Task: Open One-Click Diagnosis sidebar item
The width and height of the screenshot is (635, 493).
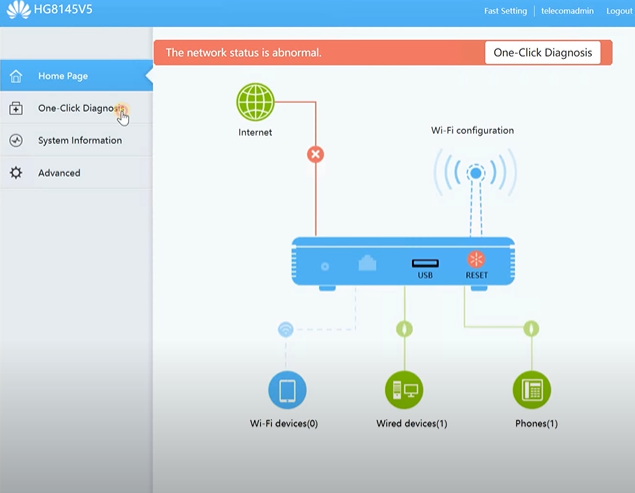Action: (78, 108)
